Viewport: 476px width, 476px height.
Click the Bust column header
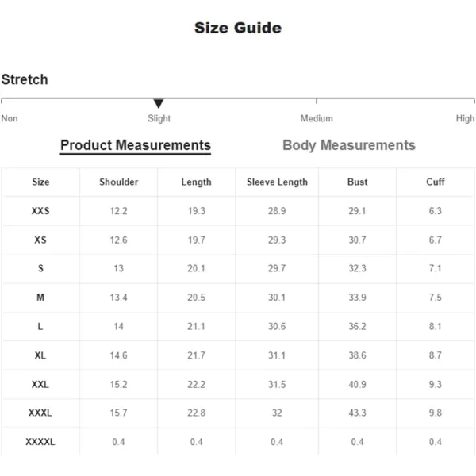[x=357, y=182]
